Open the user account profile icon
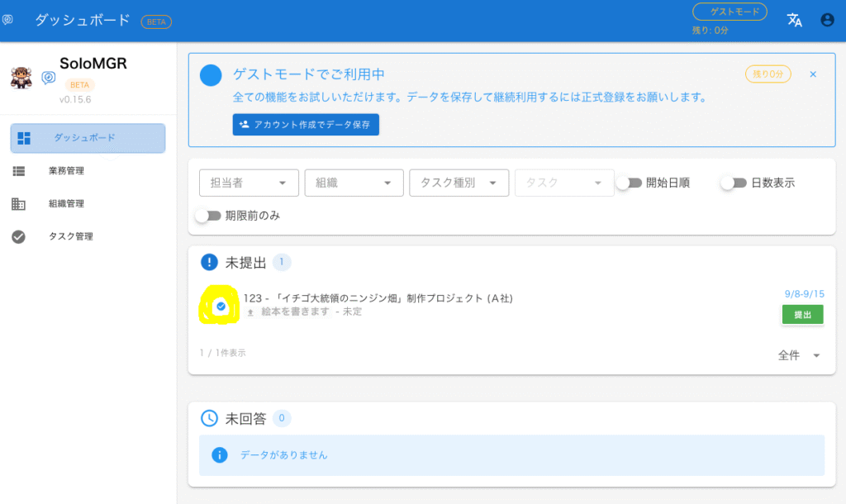 (x=827, y=21)
